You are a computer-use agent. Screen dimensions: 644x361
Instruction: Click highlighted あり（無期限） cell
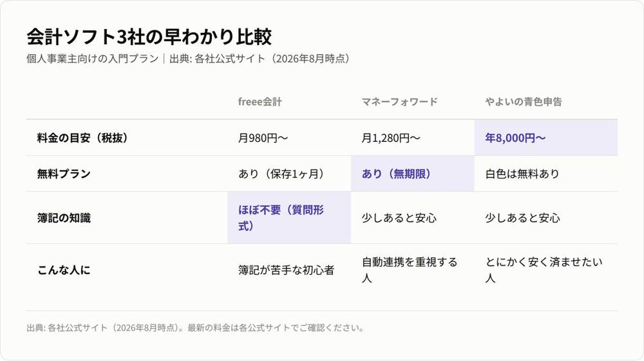coord(413,173)
